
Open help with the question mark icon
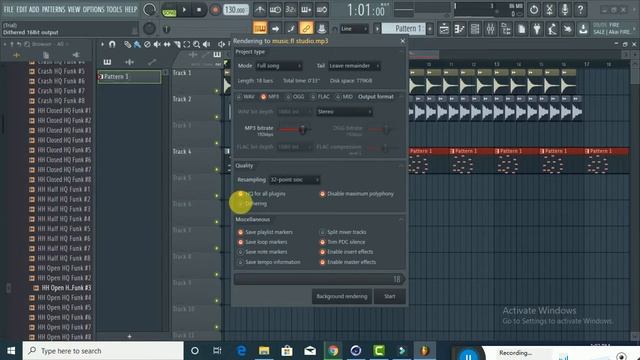(x=580, y=9)
